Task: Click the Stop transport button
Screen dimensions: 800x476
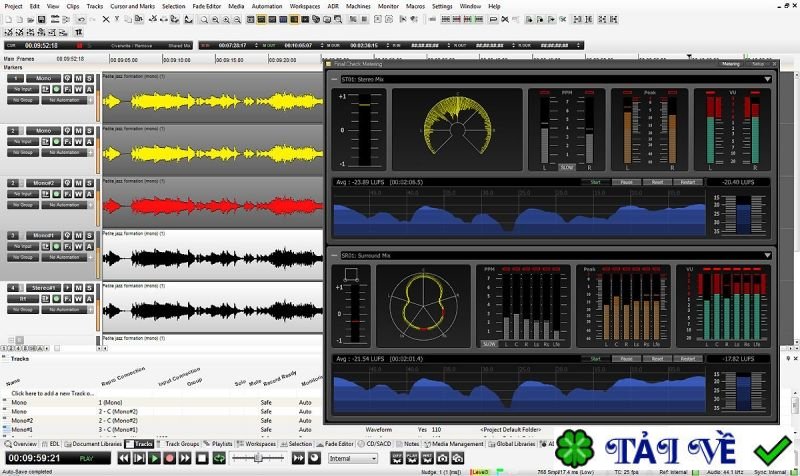Action: (202, 458)
